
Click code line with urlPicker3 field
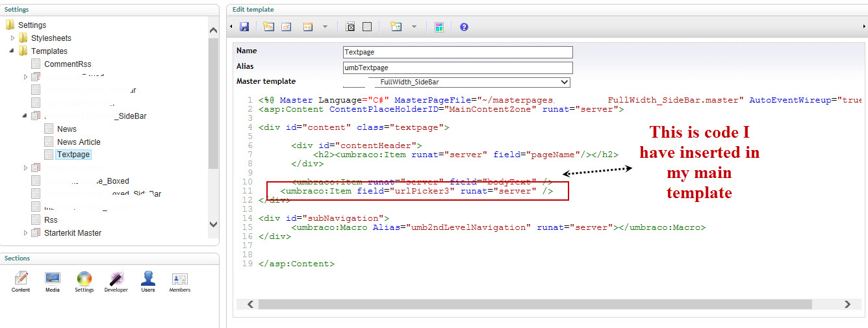[416, 191]
